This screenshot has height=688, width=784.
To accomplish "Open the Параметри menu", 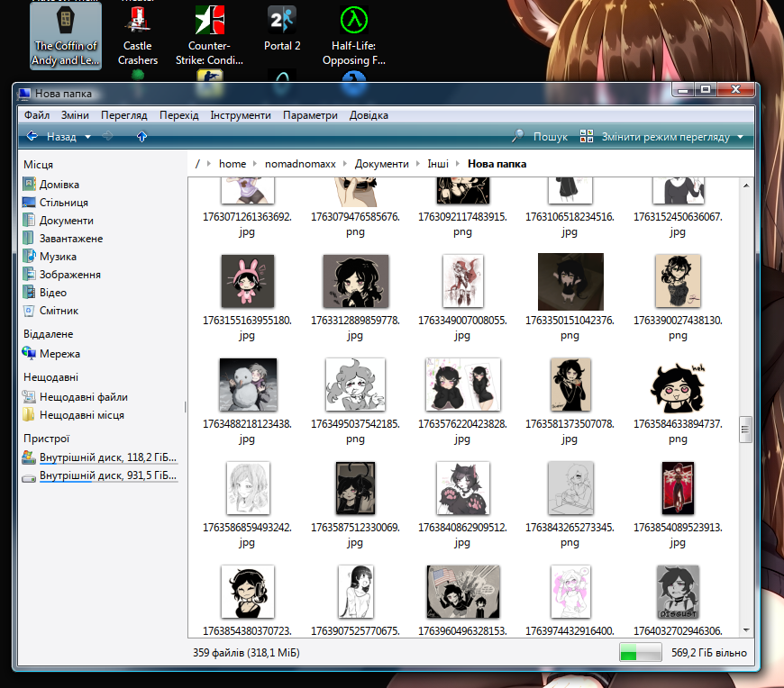I will click(310, 115).
